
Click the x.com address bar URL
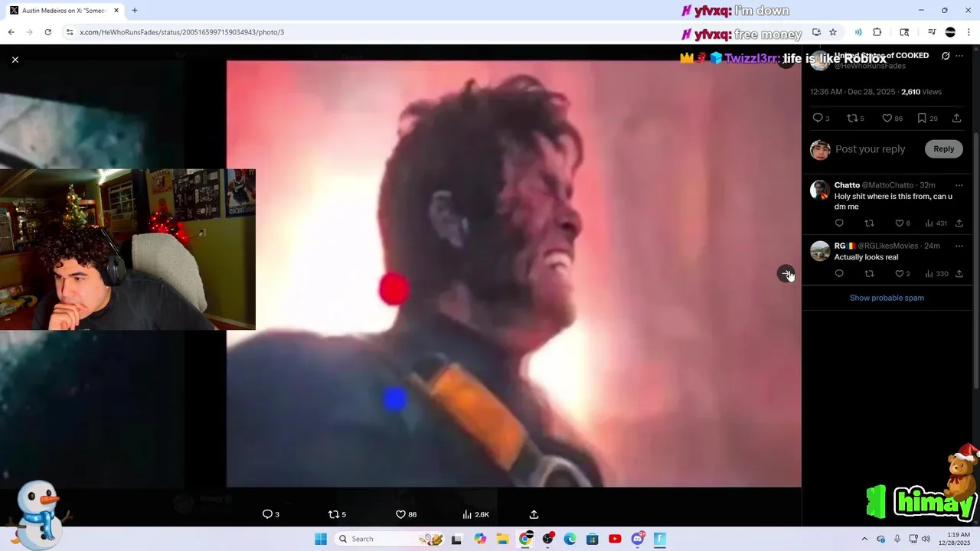click(182, 32)
